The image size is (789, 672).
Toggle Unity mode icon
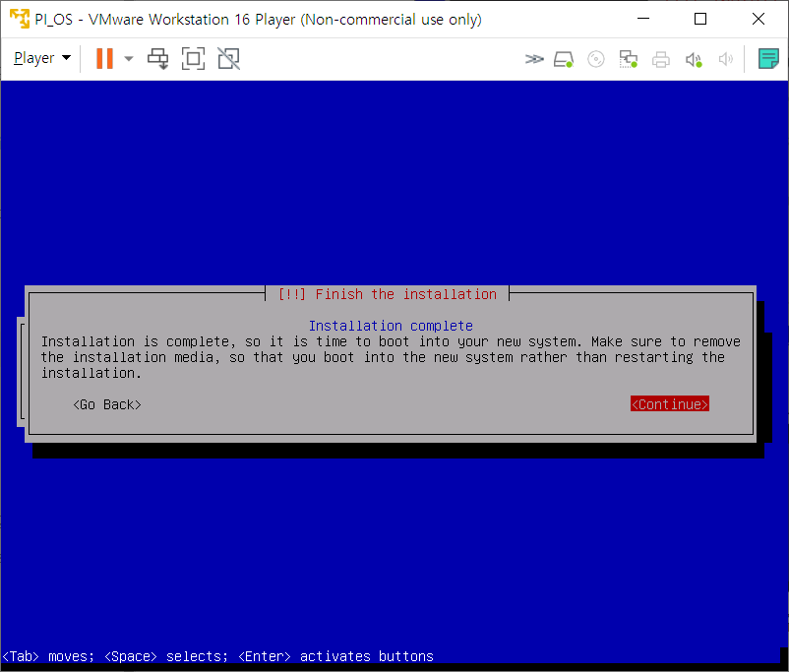click(x=228, y=59)
